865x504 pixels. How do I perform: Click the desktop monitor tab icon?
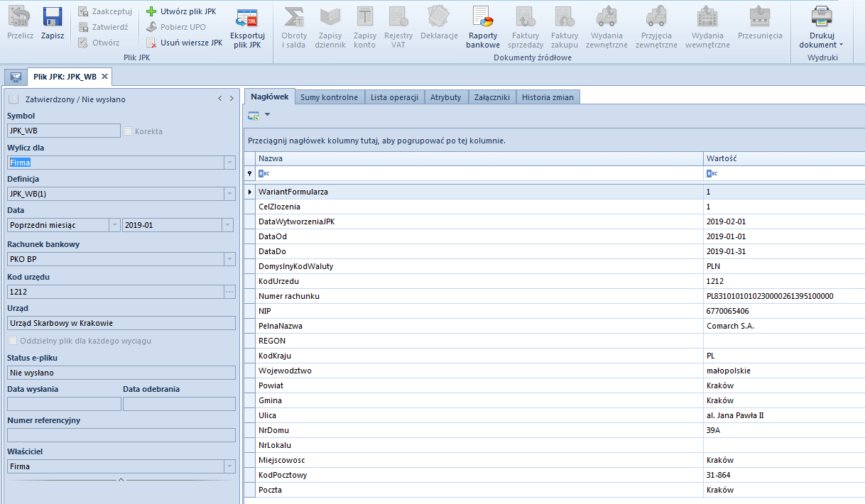pos(15,77)
